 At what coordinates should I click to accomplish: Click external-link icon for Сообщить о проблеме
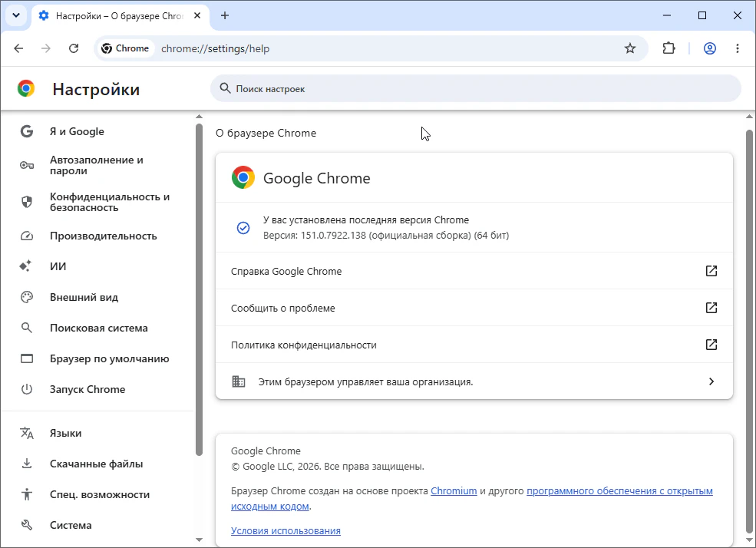(711, 308)
